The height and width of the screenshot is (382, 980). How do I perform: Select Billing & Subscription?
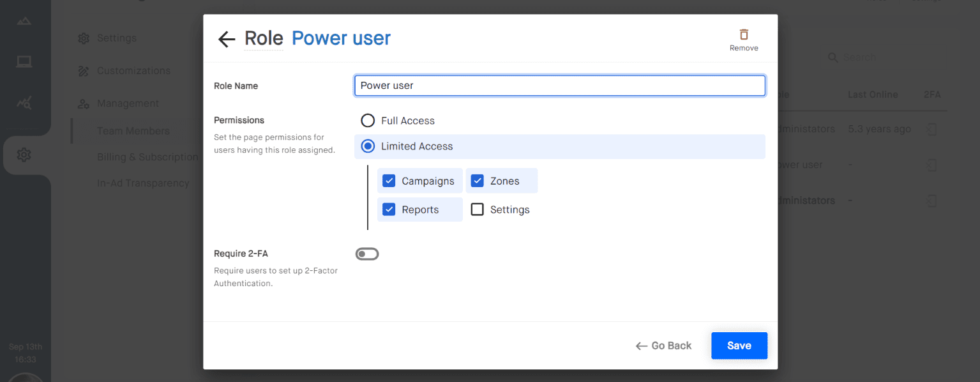147,157
